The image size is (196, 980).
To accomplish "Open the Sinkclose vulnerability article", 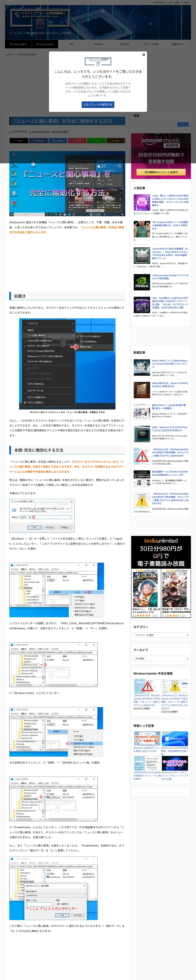I will pos(170,253).
